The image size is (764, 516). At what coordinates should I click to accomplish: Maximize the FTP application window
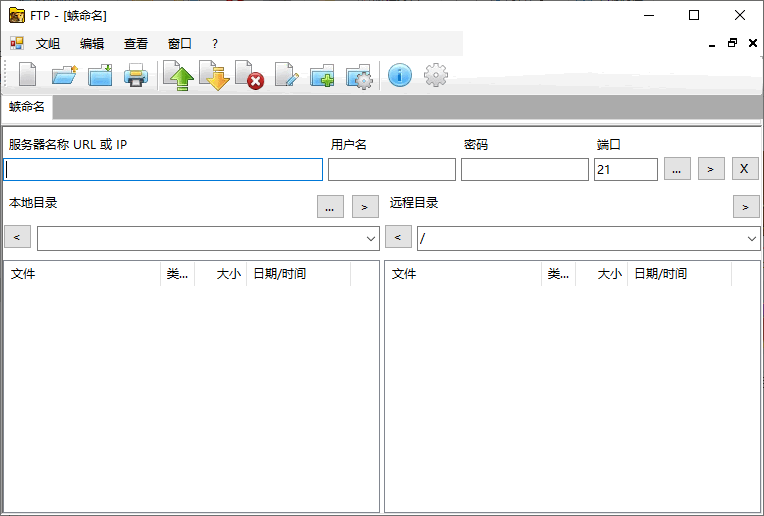click(694, 16)
